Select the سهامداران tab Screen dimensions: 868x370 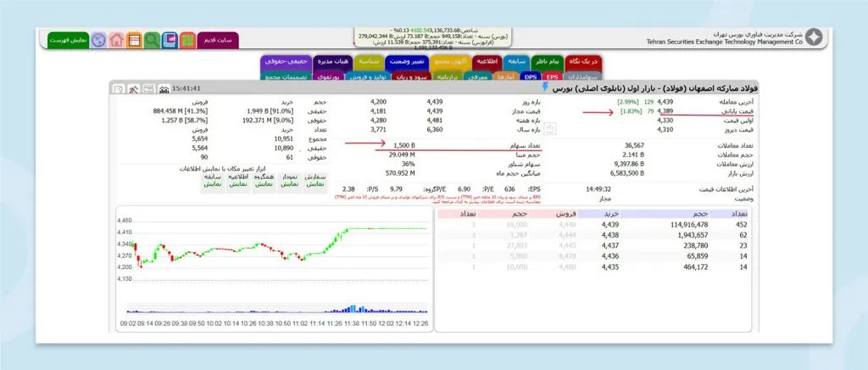[x=582, y=76]
